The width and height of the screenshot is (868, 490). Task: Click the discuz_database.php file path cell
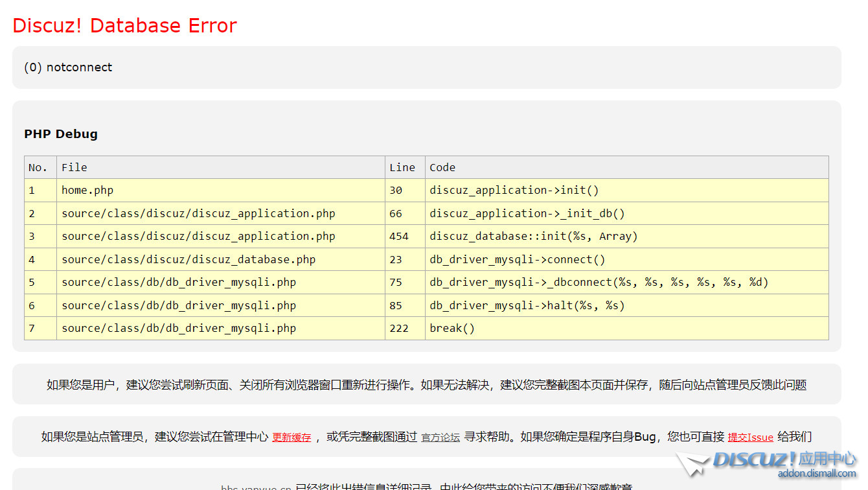tap(188, 260)
